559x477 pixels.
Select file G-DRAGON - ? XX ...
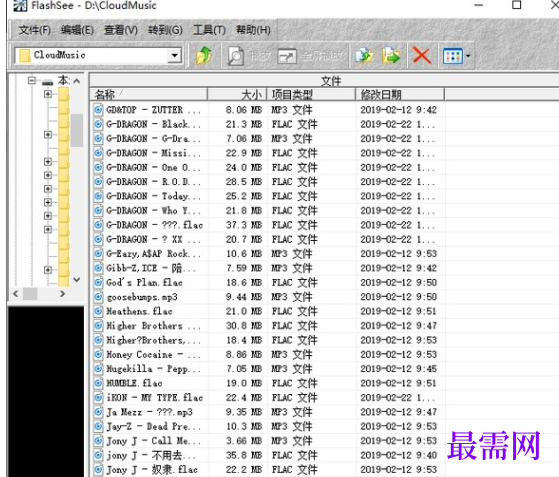153,239
